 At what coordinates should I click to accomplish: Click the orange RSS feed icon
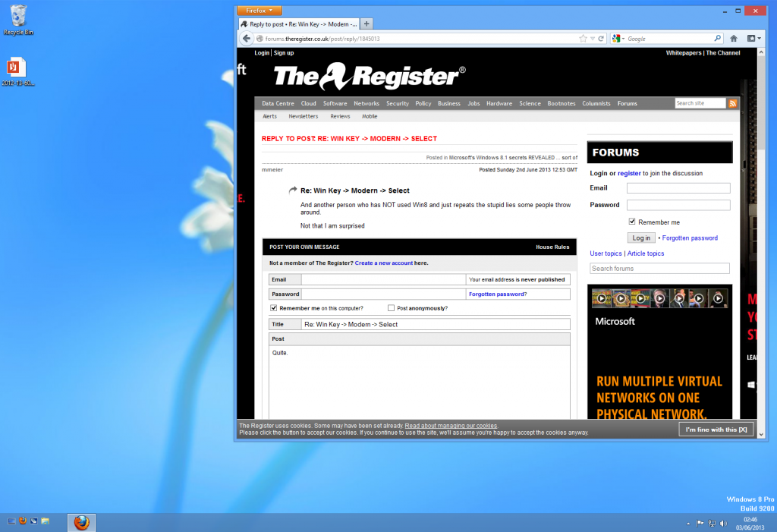[732, 103]
